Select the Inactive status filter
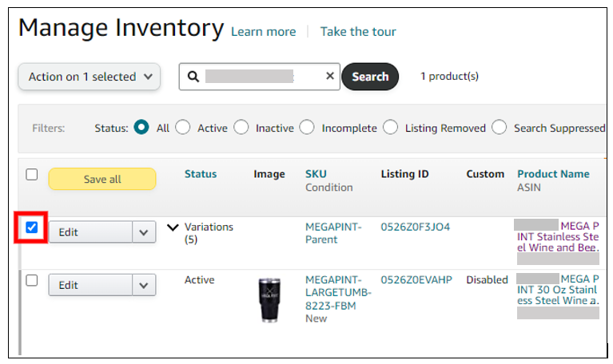The height and width of the screenshot is (364, 613). point(241,128)
